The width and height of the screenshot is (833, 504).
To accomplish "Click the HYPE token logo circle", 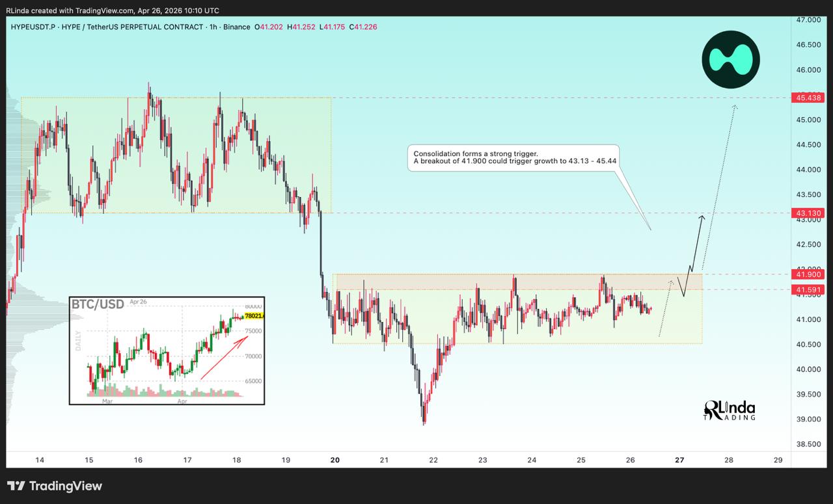I will (730, 59).
